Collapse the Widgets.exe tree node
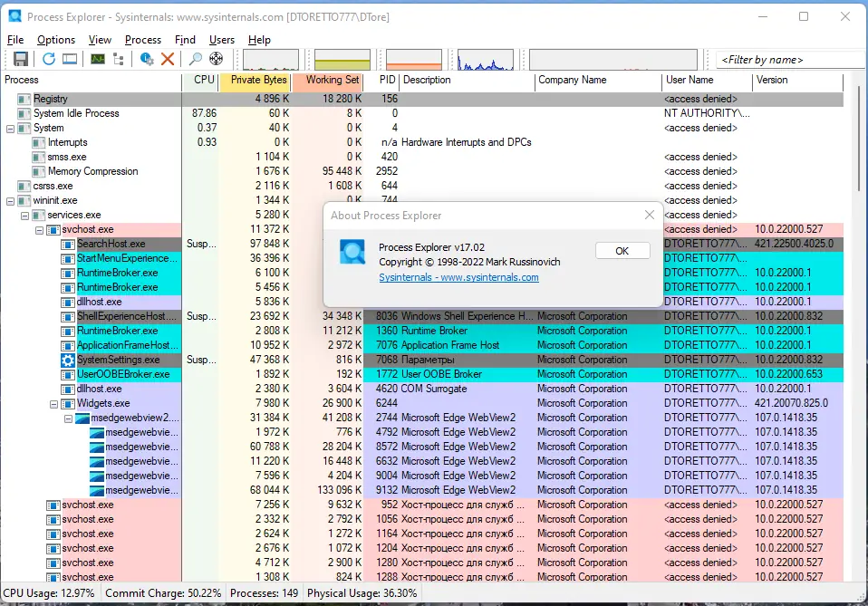Screen dimensions: 868x606 coord(53,404)
